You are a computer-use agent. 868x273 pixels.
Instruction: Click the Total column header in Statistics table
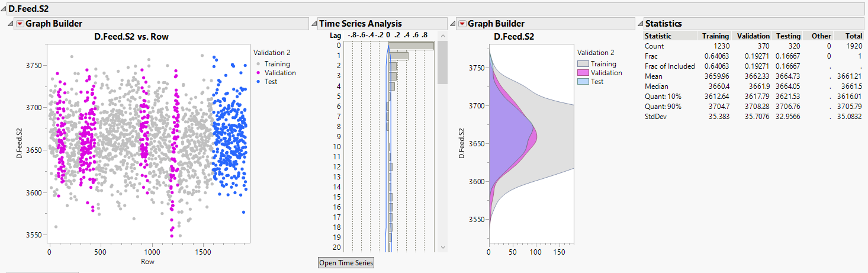853,36
